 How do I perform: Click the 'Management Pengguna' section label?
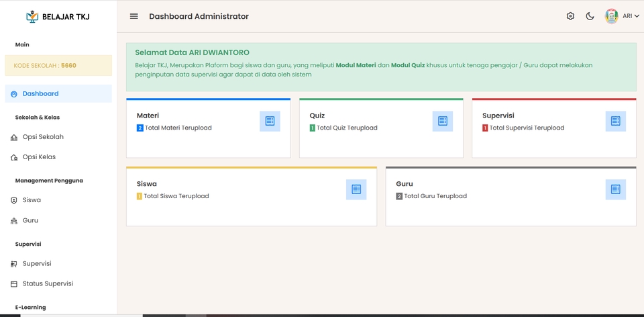coord(49,181)
